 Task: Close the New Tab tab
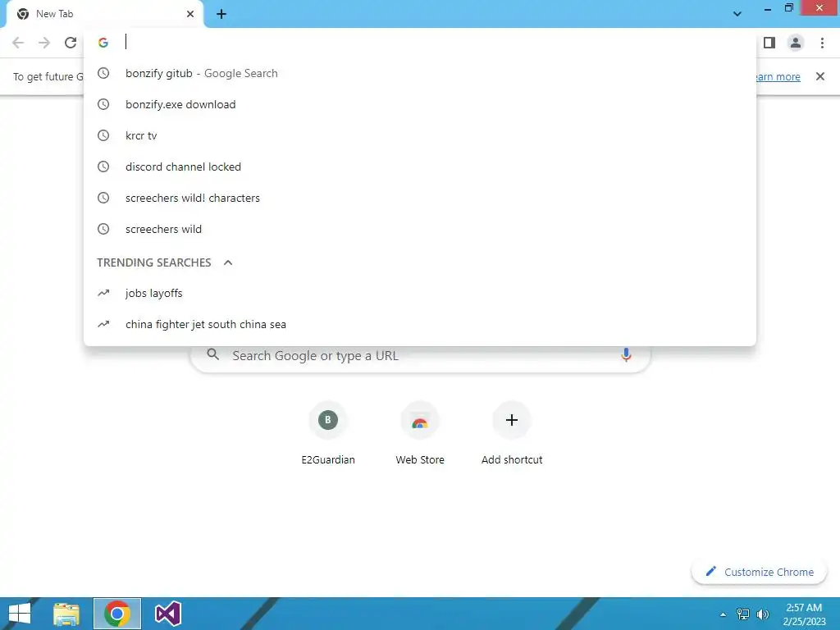pyautogui.click(x=190, y=14)
